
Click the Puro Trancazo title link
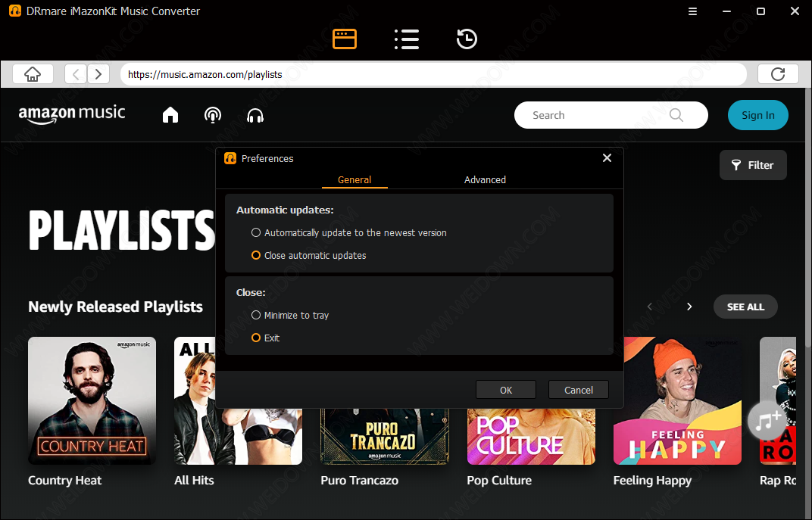tap(359, 481)
